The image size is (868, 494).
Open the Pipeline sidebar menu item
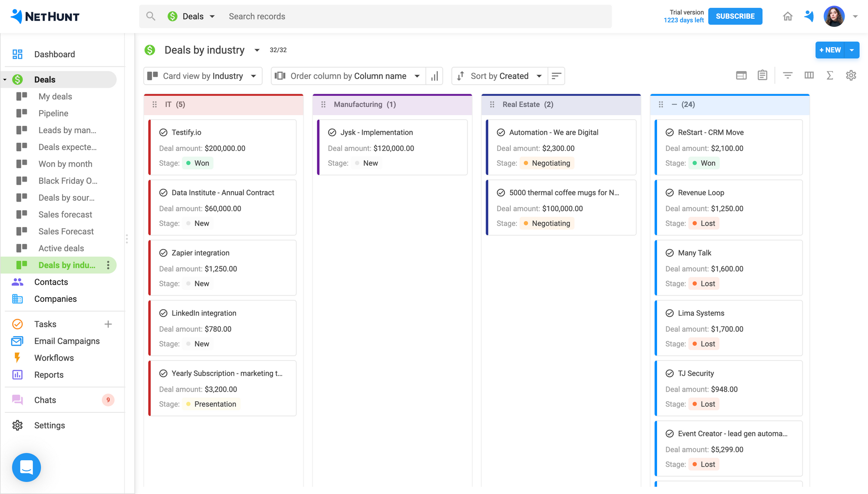click(x=53, y=113)
